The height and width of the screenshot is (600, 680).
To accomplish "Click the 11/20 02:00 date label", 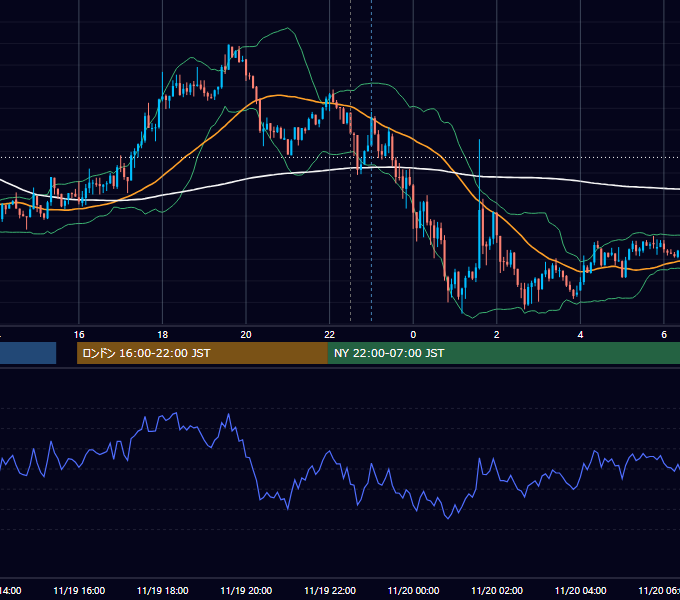I will tap(497, 590).
